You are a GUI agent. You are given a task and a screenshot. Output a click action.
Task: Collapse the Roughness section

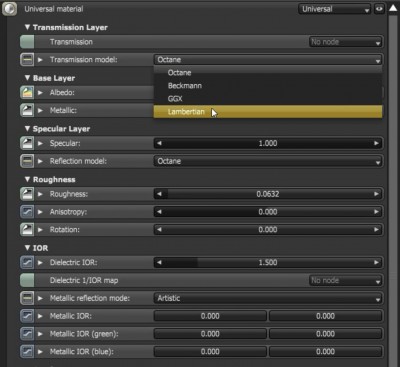click(27, 179)
